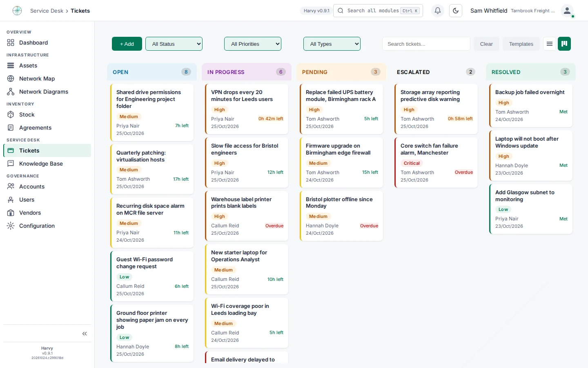Viewport: 588px width, 368px height.
Task: Navigate to the Vendors page
Action: pyautogui.click(x=47, y=213)
